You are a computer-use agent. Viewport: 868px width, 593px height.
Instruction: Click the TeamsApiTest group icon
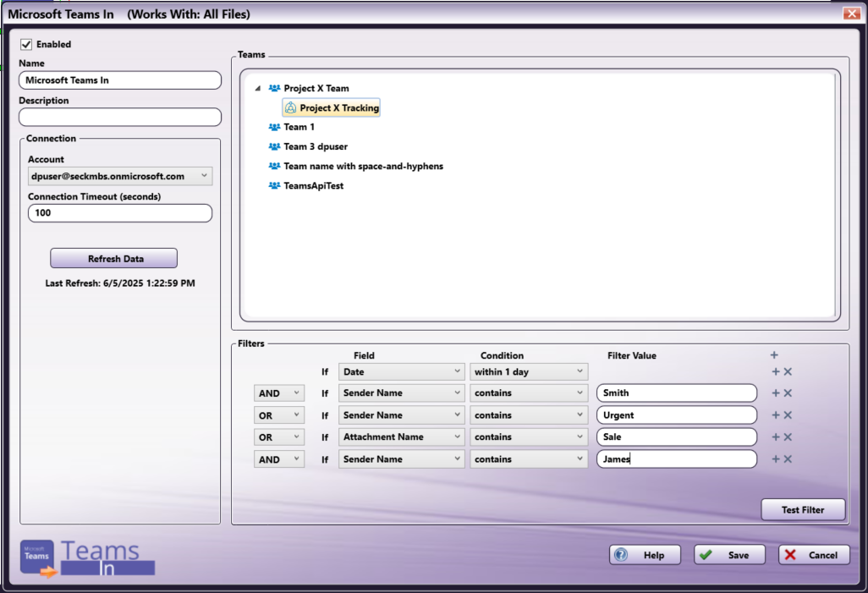[x=274, y=185]
